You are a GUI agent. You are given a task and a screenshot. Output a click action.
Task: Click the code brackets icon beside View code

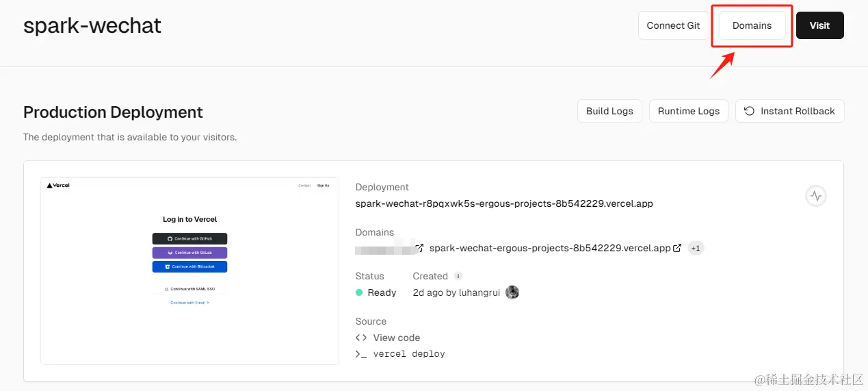361,338
